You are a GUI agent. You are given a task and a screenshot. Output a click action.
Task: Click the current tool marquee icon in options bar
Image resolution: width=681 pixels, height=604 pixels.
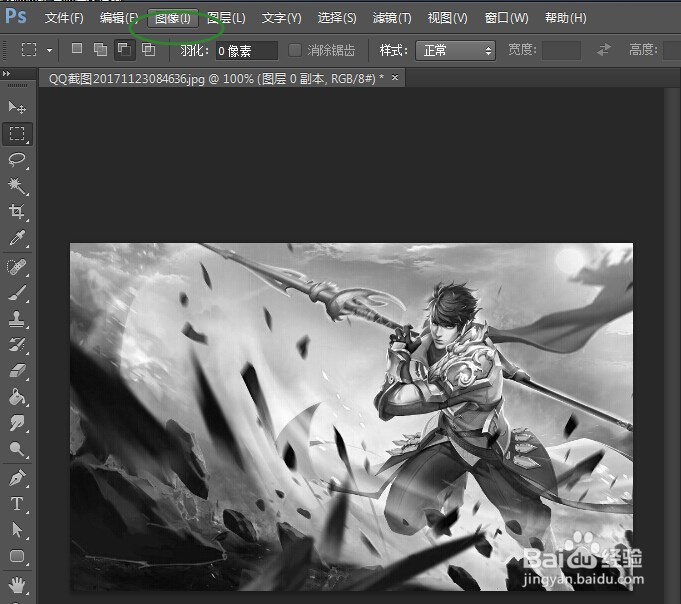[x=29, y=50]
